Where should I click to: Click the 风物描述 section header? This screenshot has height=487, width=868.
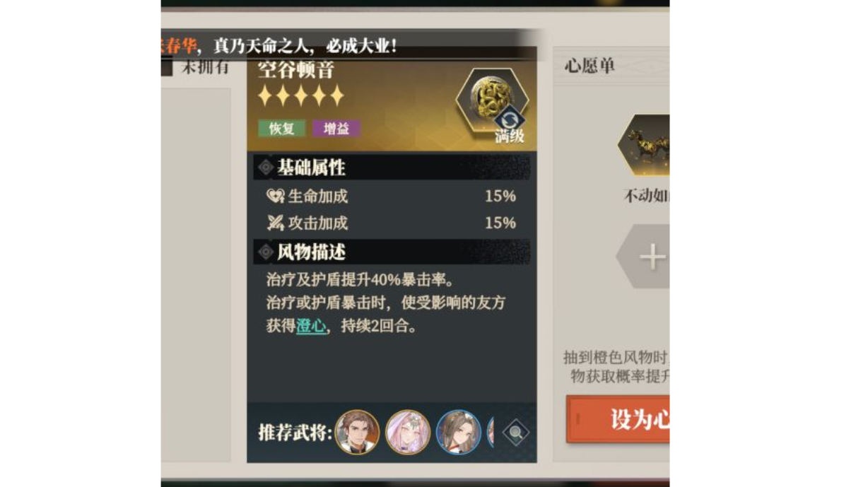392,252
